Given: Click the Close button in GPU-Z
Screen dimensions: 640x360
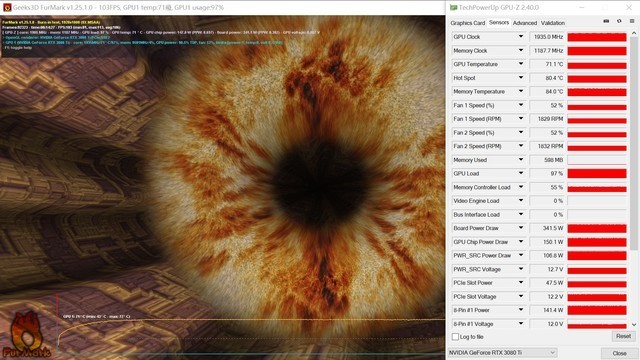Looking at the screenshot, I should pos(619,353).
